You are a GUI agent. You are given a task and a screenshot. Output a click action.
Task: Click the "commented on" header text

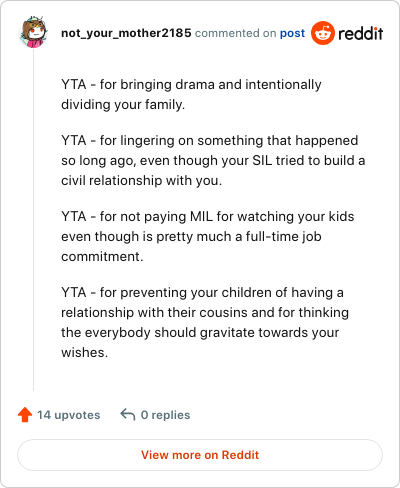[235, 33]
